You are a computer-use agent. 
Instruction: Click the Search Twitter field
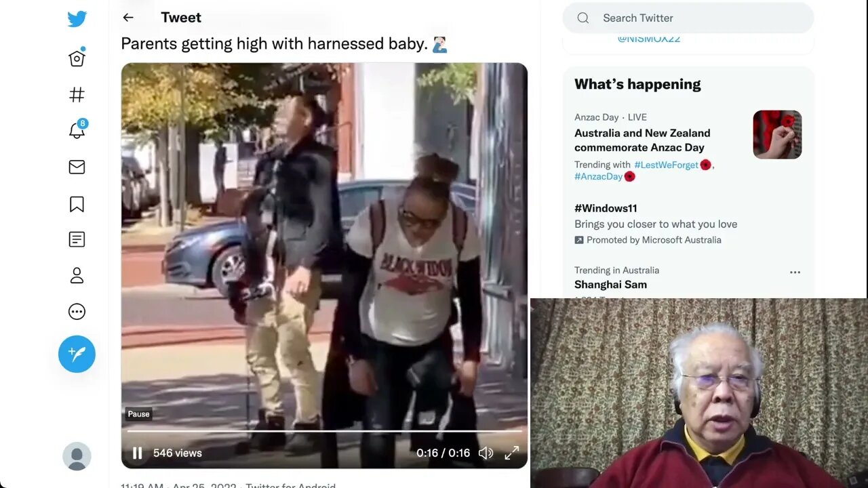tap(688, 18)
